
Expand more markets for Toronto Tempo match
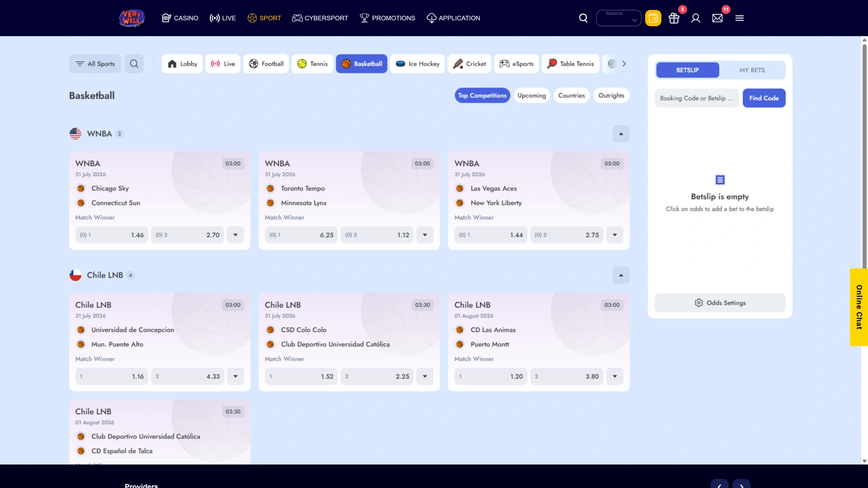425,235
